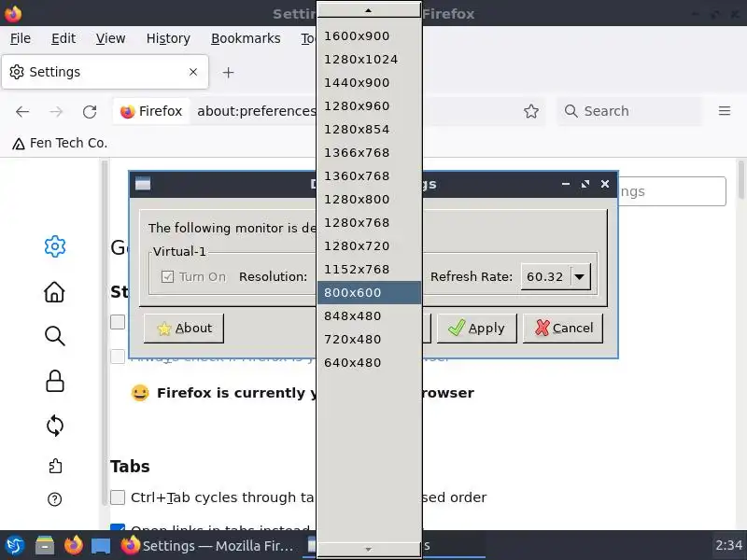
Task: Open the View menu
Action: pos(110,38)
